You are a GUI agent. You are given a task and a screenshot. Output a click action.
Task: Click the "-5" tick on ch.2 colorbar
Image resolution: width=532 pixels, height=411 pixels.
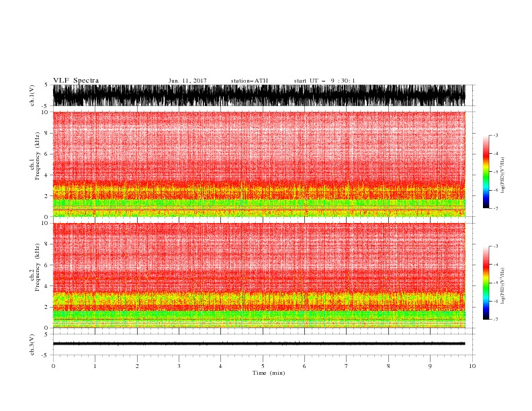coord(496,283)
